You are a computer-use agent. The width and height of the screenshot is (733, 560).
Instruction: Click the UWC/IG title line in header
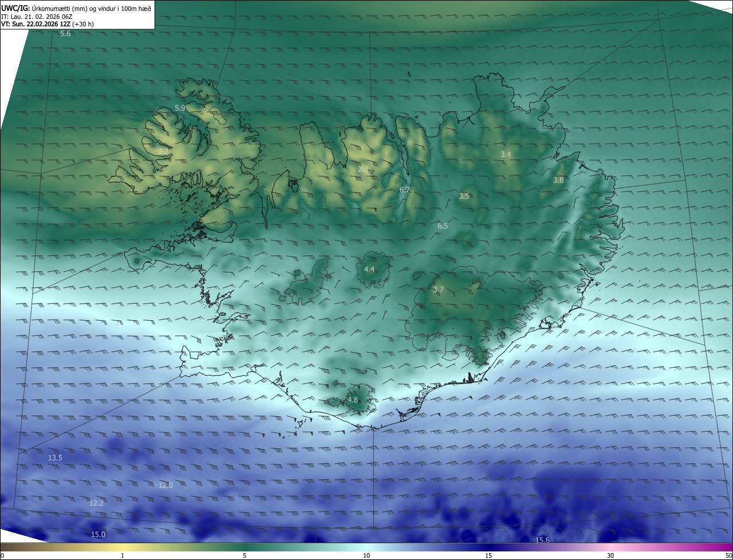pos(76,8)
